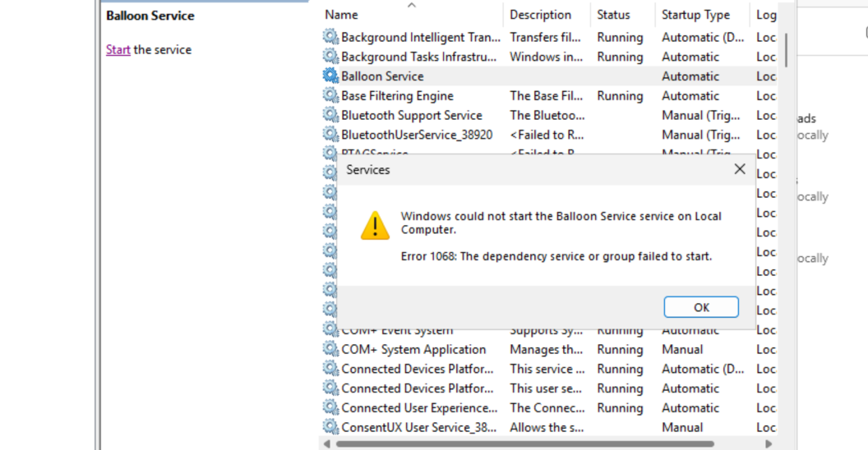Click the yellow warning icon in dialog
This screenshot has width=868, height=450.
coord(375,226)
